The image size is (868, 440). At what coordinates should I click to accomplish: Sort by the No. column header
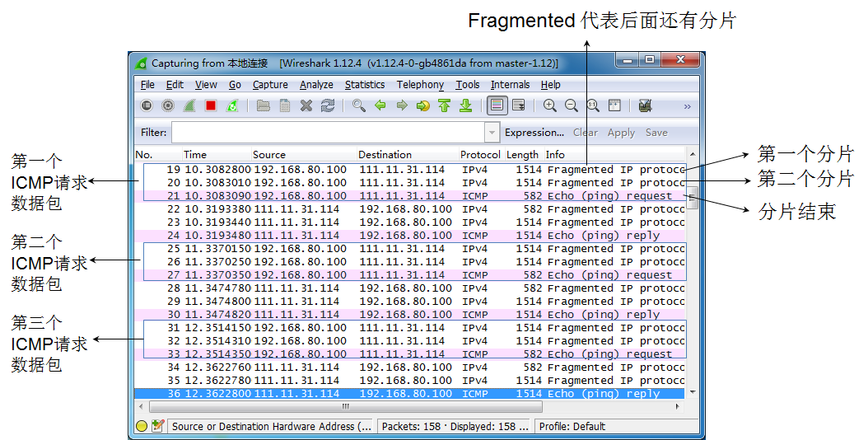(158, 155)
